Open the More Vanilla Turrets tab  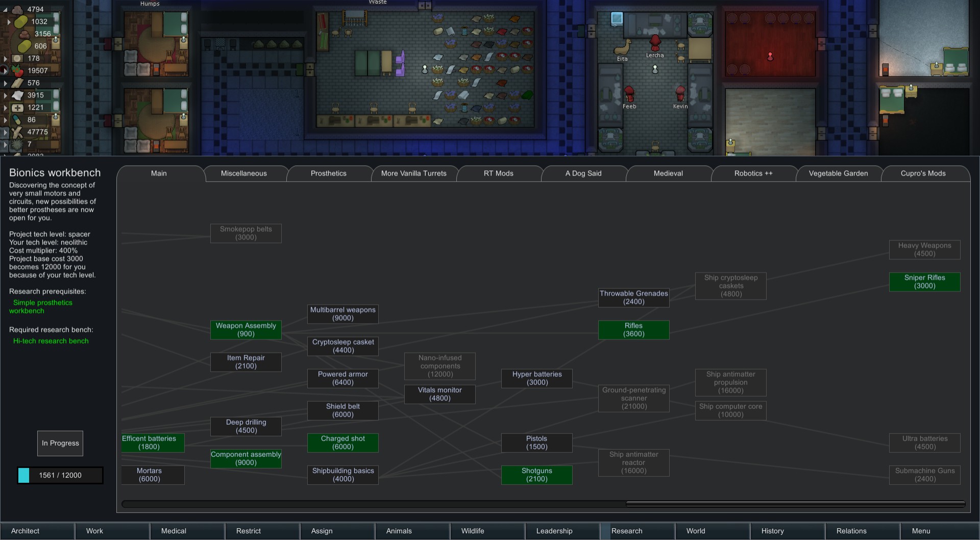[414, 174]
